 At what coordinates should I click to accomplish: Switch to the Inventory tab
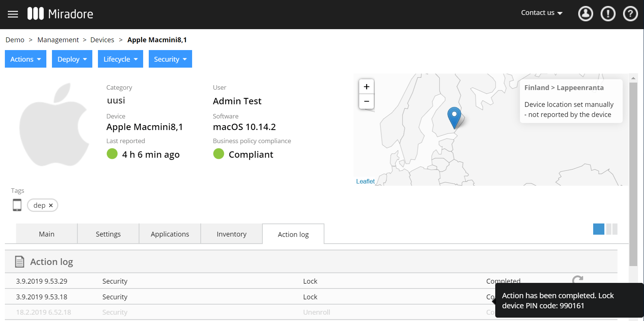pos(231,234)
